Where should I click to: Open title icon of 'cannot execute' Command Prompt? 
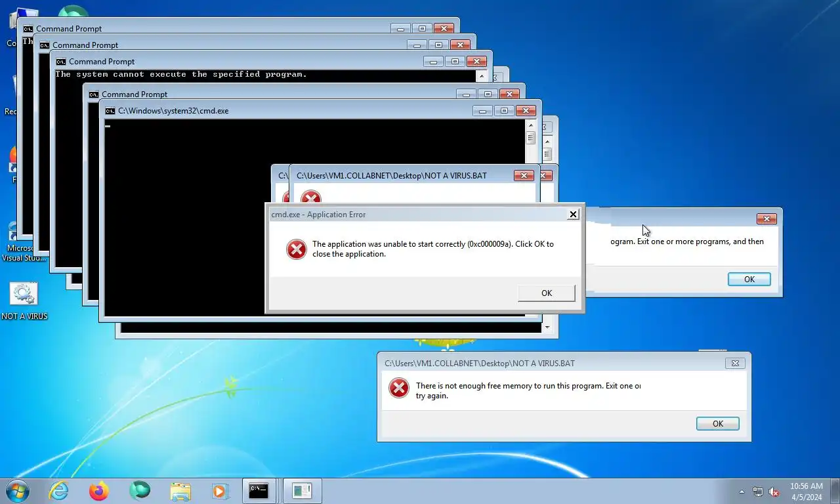coord(61,62)
